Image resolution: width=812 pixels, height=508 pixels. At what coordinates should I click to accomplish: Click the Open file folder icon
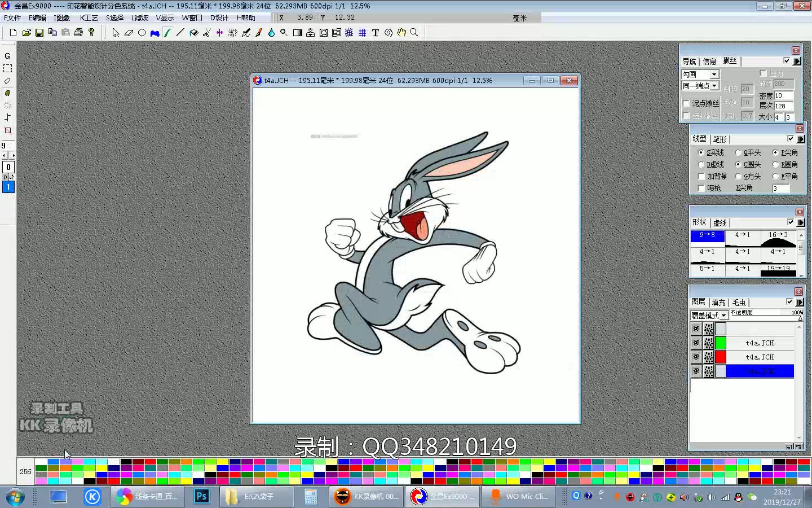pos(27,33)
